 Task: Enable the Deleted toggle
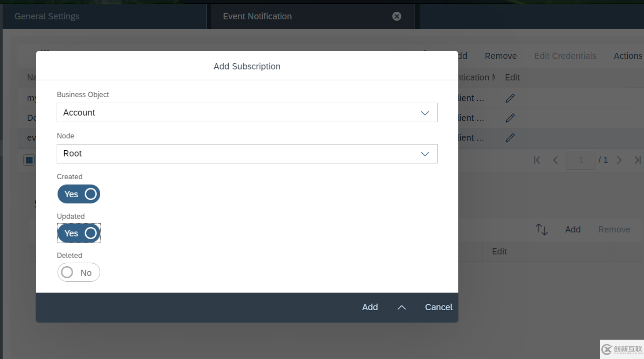79,272
